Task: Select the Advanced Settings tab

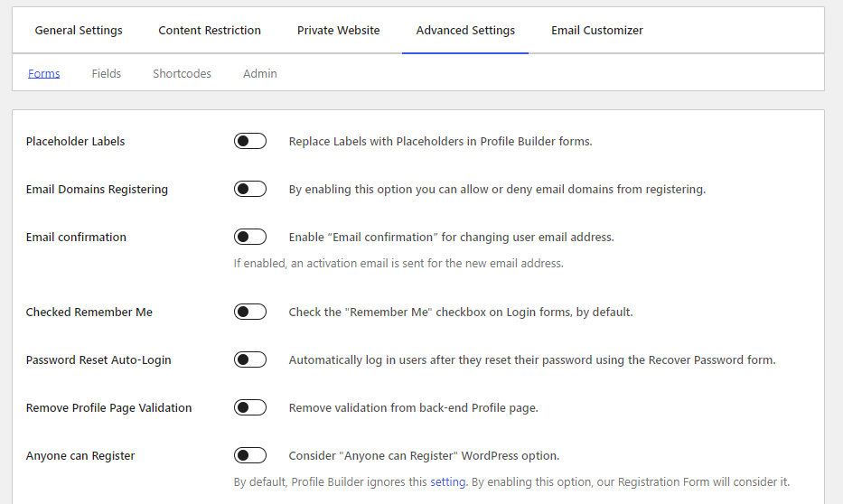Action: coord(465,30)
